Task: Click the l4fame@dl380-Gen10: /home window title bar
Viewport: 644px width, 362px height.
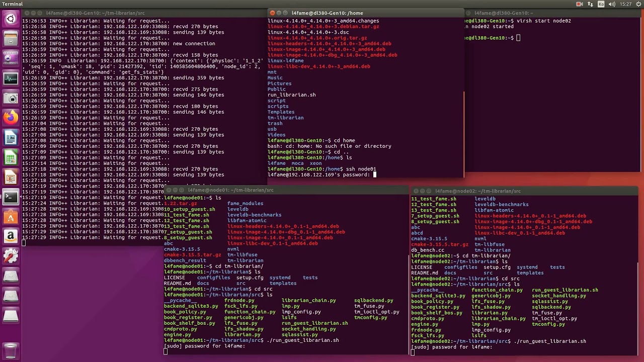Action: click(x=366, y=13)
